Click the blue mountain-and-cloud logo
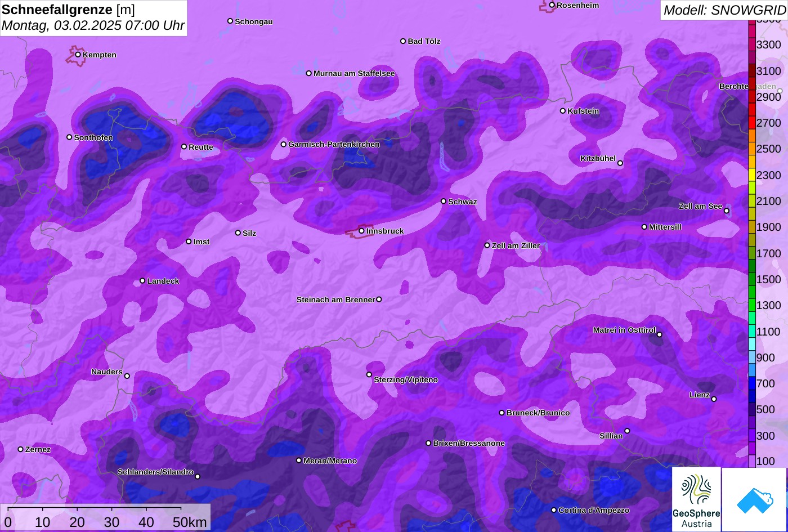Viewport: 788px width, 532px height. [755, 499]
